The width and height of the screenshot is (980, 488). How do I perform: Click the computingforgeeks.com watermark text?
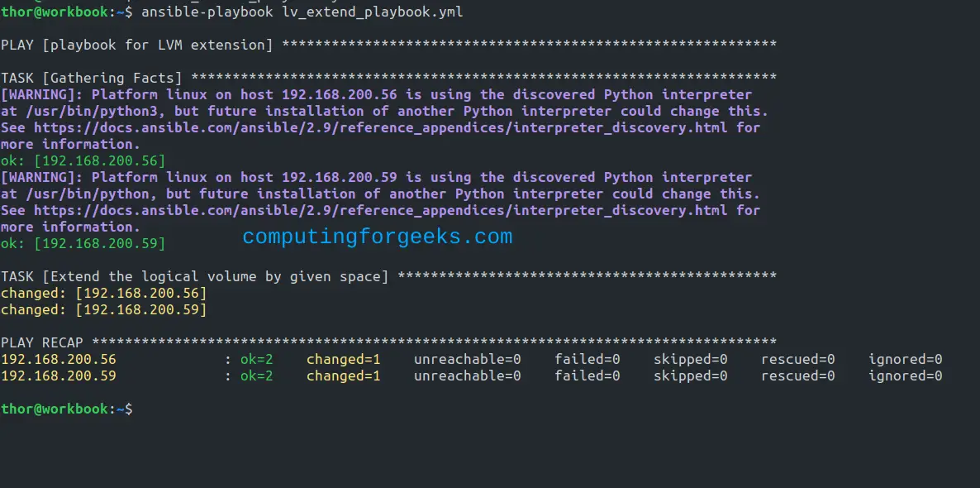pyautogui.click(x=377, y=237)
